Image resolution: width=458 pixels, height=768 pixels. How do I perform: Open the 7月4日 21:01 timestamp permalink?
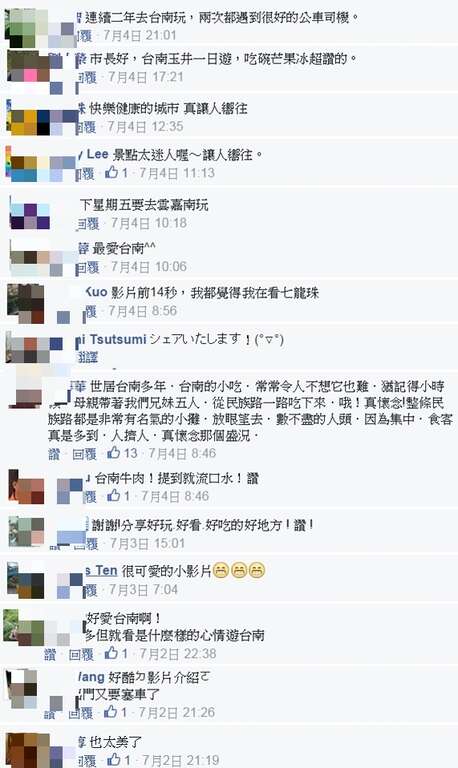coord(139,35)
